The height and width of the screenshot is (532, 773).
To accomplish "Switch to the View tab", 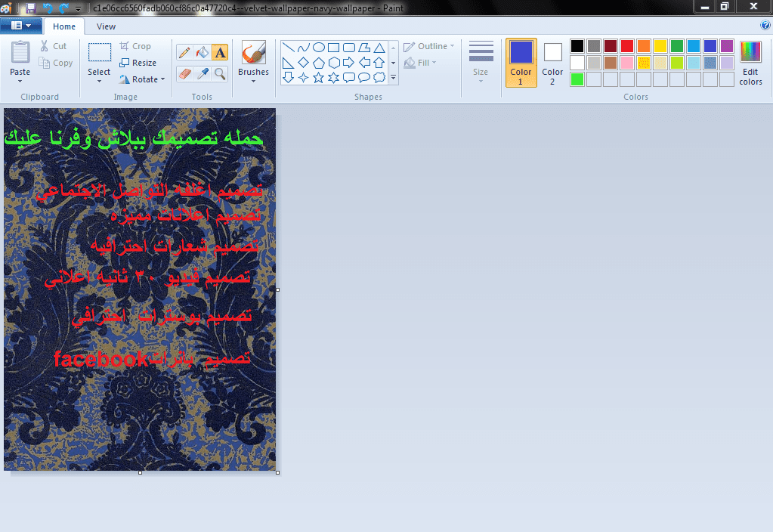I will click(106, 26).
